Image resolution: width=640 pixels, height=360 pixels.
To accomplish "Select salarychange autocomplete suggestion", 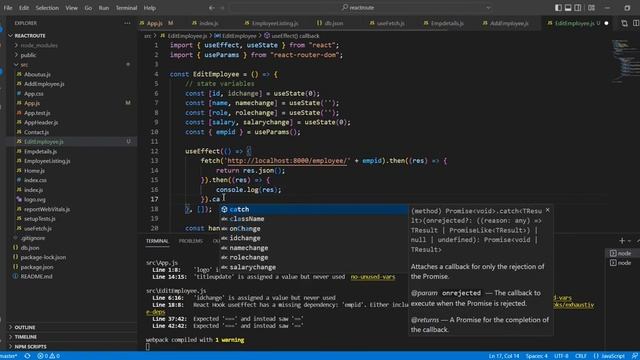I will 313,267.
